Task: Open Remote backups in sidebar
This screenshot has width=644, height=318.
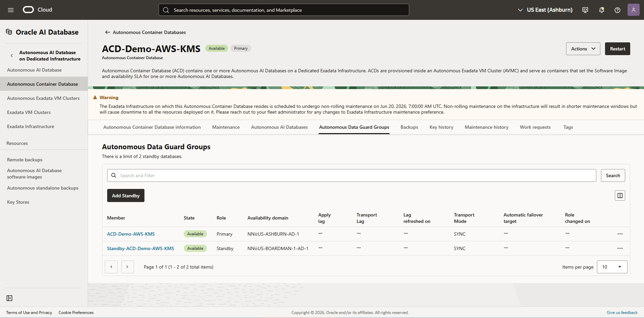Action: coord(25,160)
